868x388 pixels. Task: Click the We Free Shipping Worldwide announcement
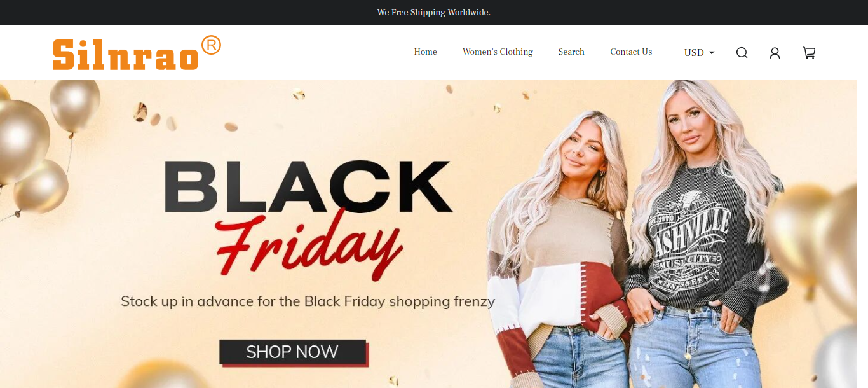tap(434, 13)
